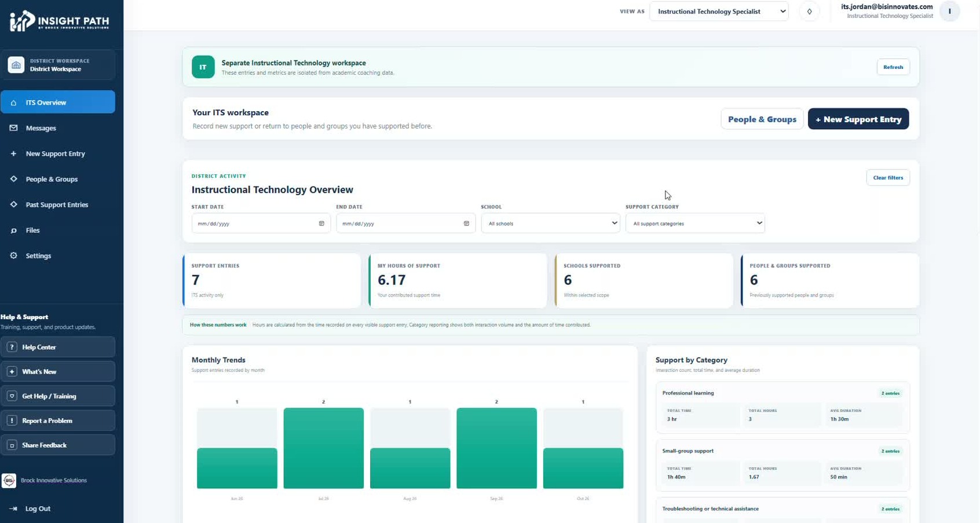This screenshot has width=980, height=523.
Task: Open the user avatar circle in top bar
Action: [949, 12]
